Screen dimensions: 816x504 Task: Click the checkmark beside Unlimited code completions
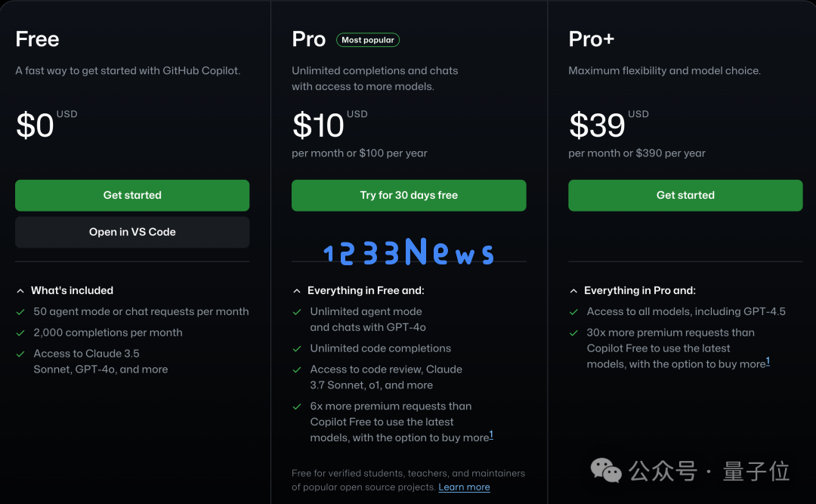(x=297, y=349)
